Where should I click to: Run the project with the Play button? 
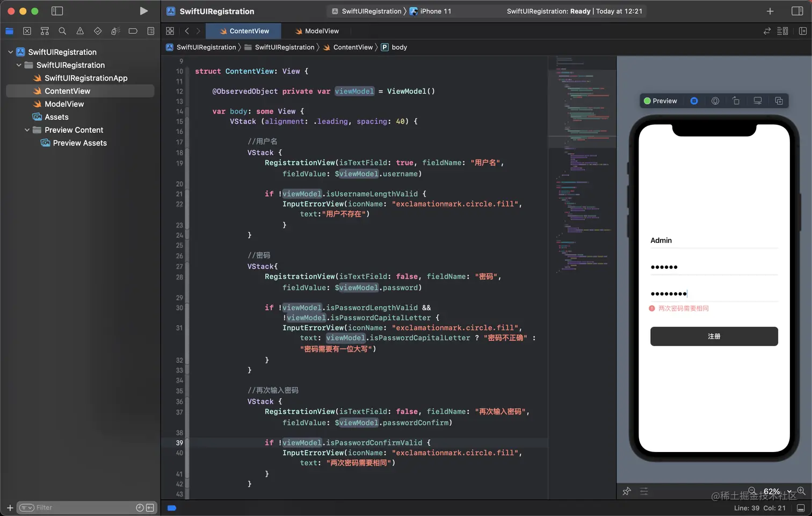pyautogui.click(x=143, y=11)
